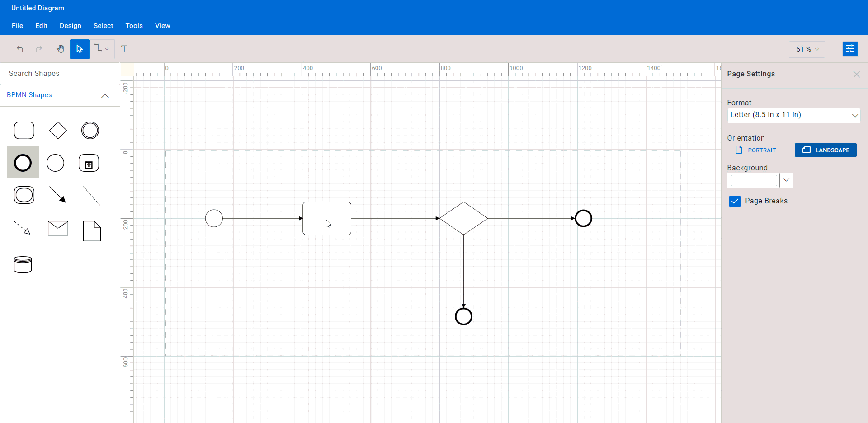Toggle the properties panel settings icon
868x423 pixels.
[x=850, y=49]
